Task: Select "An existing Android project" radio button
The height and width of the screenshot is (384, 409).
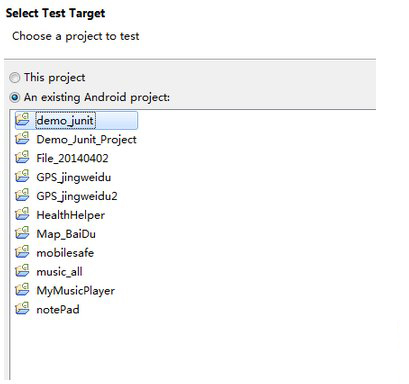Action: 15,97
